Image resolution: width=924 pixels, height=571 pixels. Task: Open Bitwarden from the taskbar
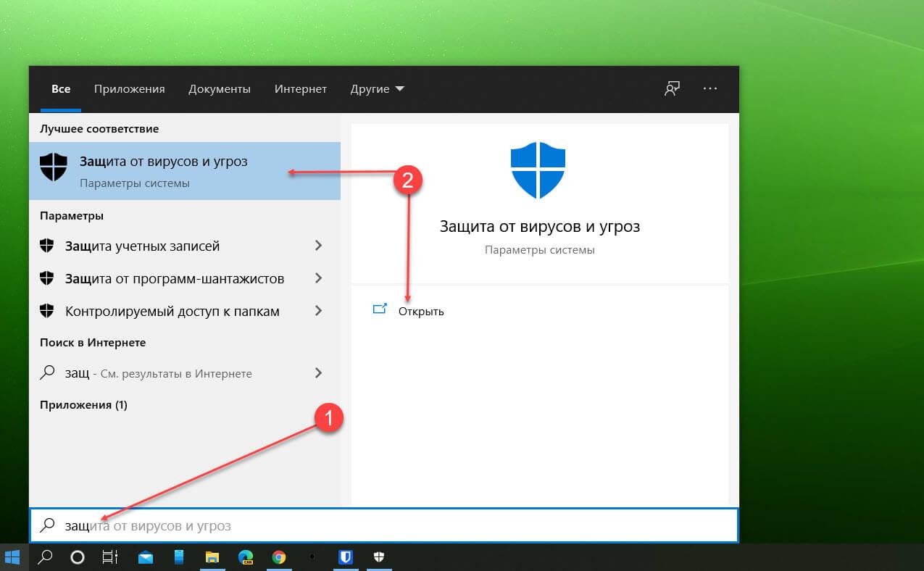coord(346,557)
